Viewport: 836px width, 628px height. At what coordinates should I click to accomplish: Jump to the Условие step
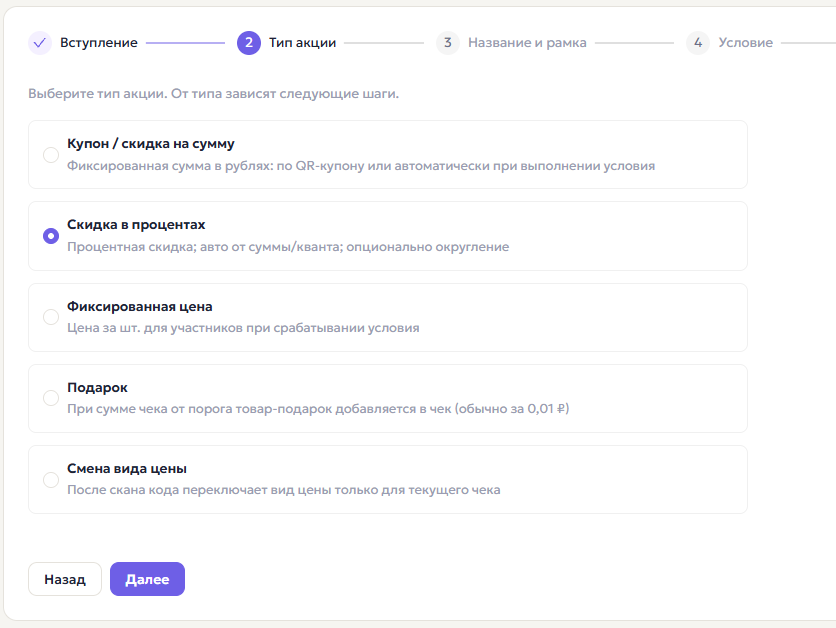click(x=745, y=43)
